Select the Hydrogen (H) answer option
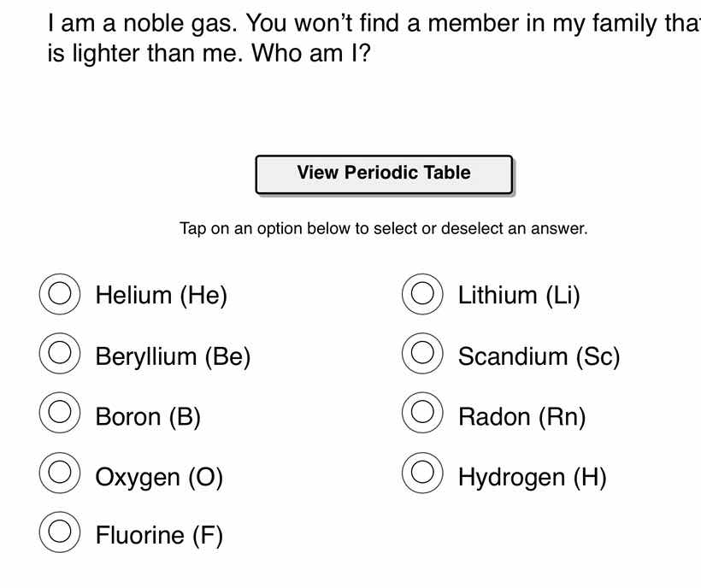Viewport: 701px width, 588px height. tap(422, 475)
